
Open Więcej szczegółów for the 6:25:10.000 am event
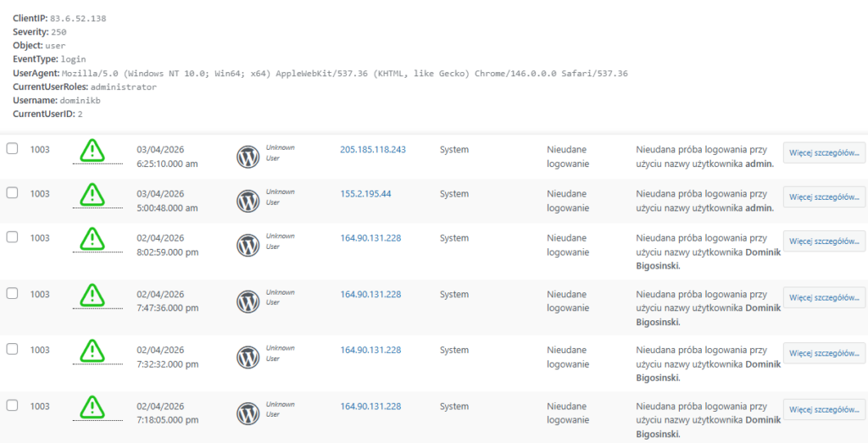tap(824, 152)
